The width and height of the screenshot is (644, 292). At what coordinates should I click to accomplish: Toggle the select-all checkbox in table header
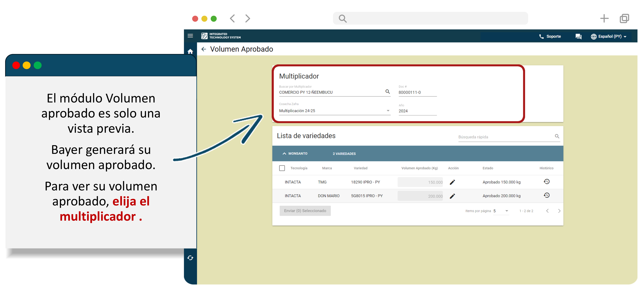pyautogui.click(x=282, y=168)
